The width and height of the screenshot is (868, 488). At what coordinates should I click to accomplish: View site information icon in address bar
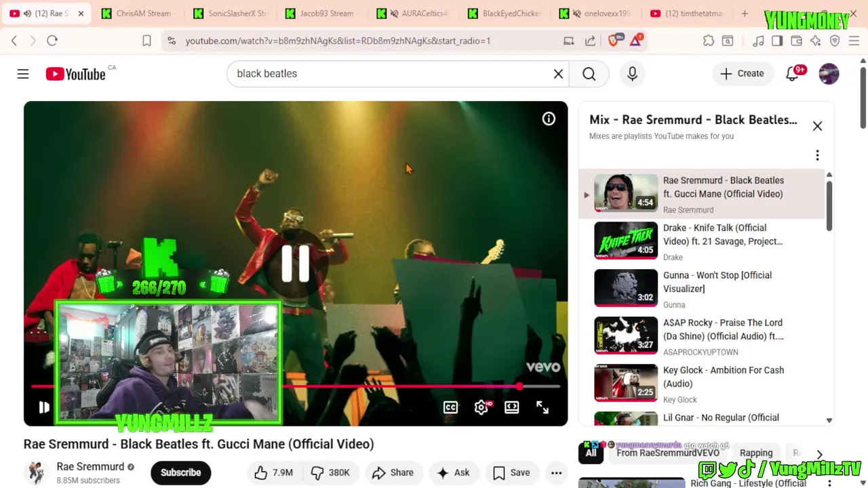click(172, 41)
